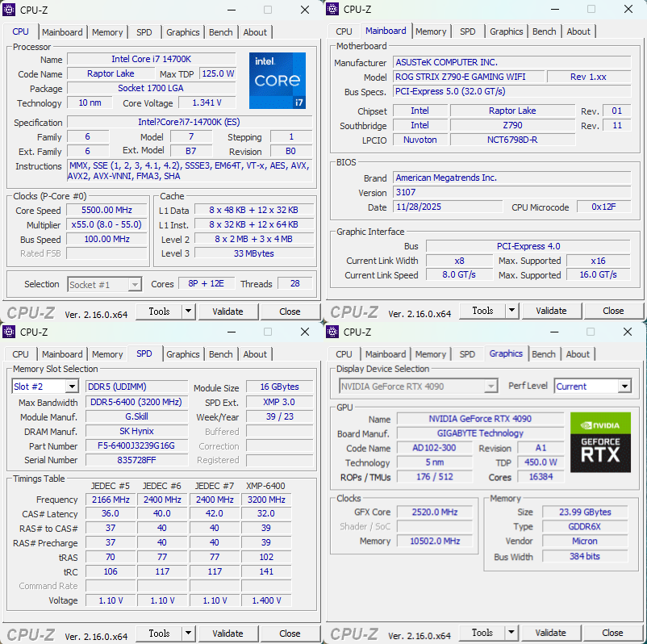Open Tools dropdown arrow in CPU window

(188, 312)
